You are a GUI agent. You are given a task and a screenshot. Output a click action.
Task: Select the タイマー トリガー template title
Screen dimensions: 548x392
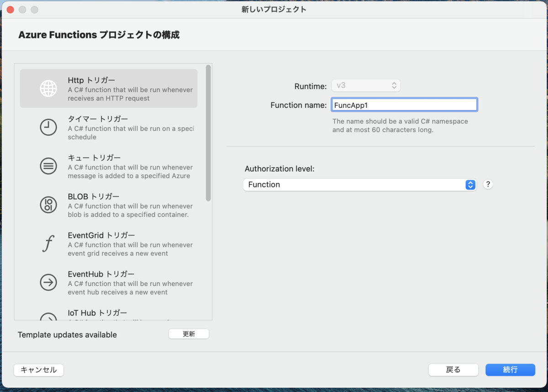pos(98,119)
